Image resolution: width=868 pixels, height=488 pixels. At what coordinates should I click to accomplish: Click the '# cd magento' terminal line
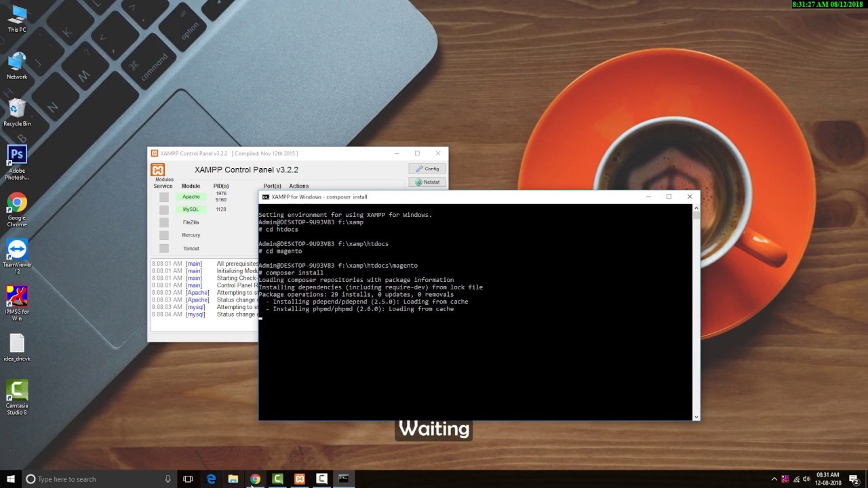pyautogui.click(x=280, y=251)
